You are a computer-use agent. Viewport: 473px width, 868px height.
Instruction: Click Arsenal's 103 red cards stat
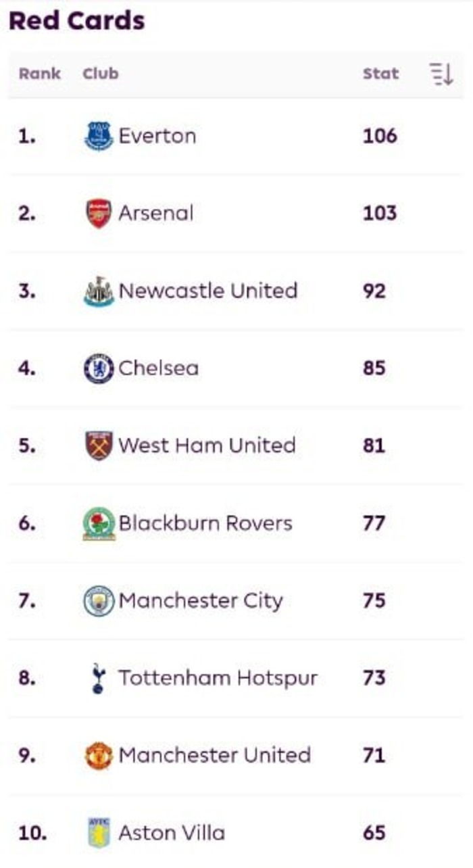pos(380,214)
